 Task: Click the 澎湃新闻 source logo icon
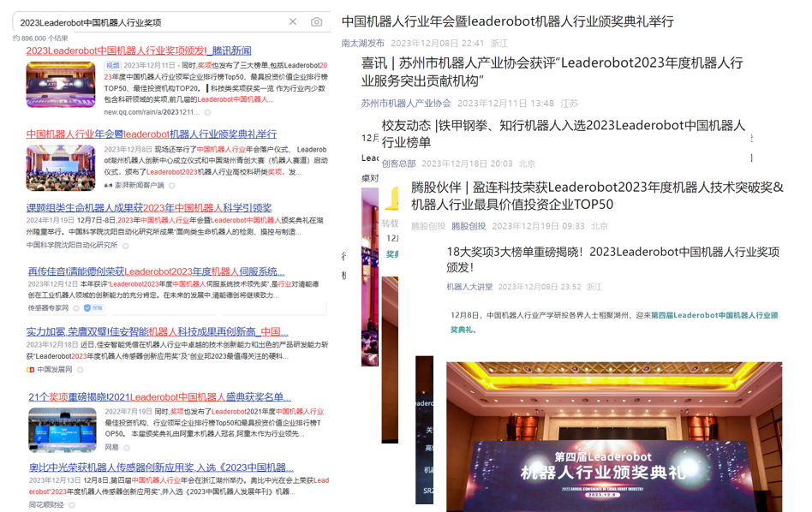tap(108, 185)
